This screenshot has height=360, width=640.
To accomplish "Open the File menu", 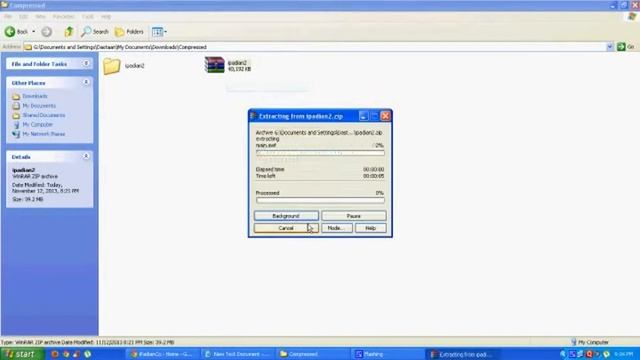I will tap(8, 17).
